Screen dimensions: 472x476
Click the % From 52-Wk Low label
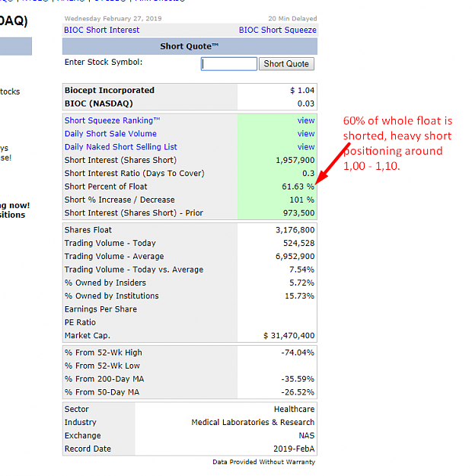point(102,366)
